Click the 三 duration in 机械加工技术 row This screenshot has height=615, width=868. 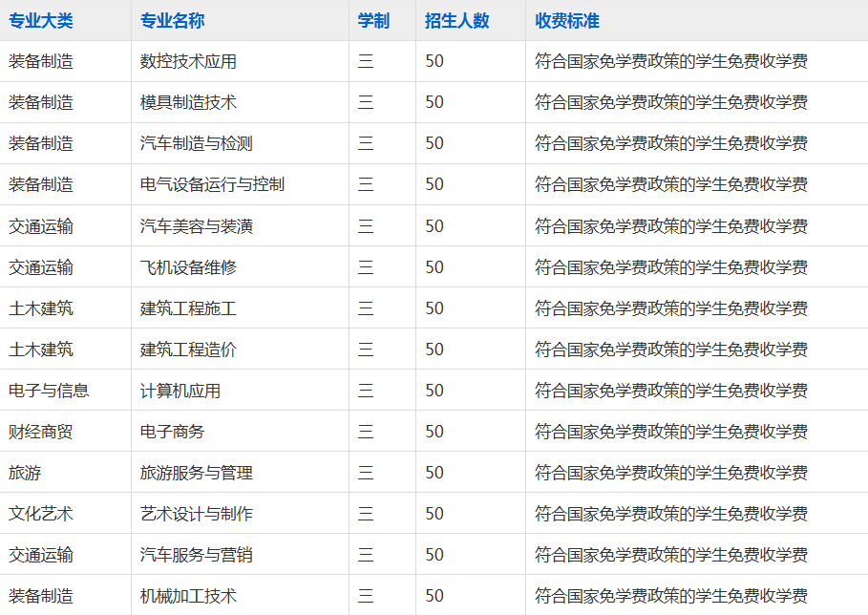(x=366, y=596)
